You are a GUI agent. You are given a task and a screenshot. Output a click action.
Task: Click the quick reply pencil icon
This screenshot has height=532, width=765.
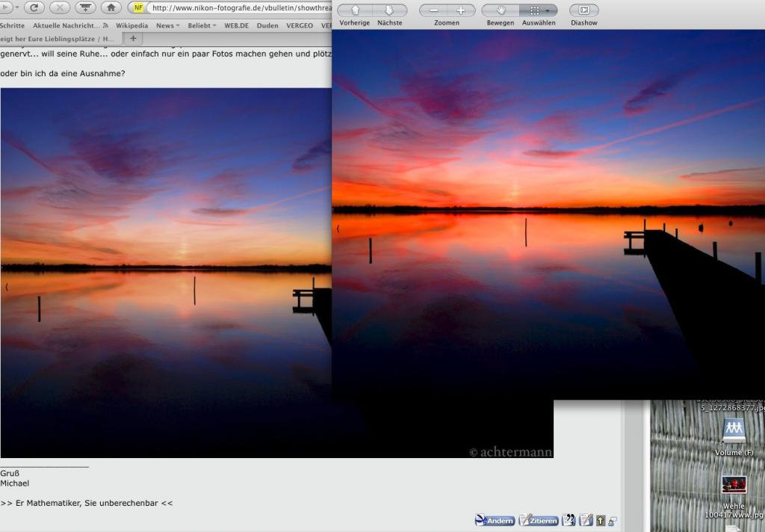[x=586, y=520]
